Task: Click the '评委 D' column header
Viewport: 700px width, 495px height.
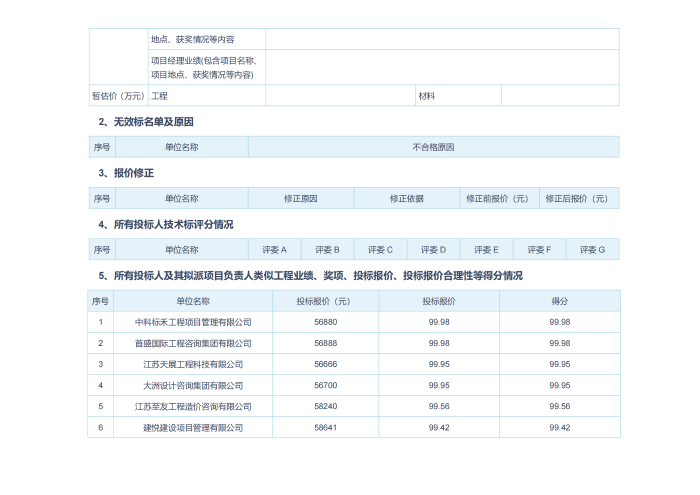Action: point(433,250)
